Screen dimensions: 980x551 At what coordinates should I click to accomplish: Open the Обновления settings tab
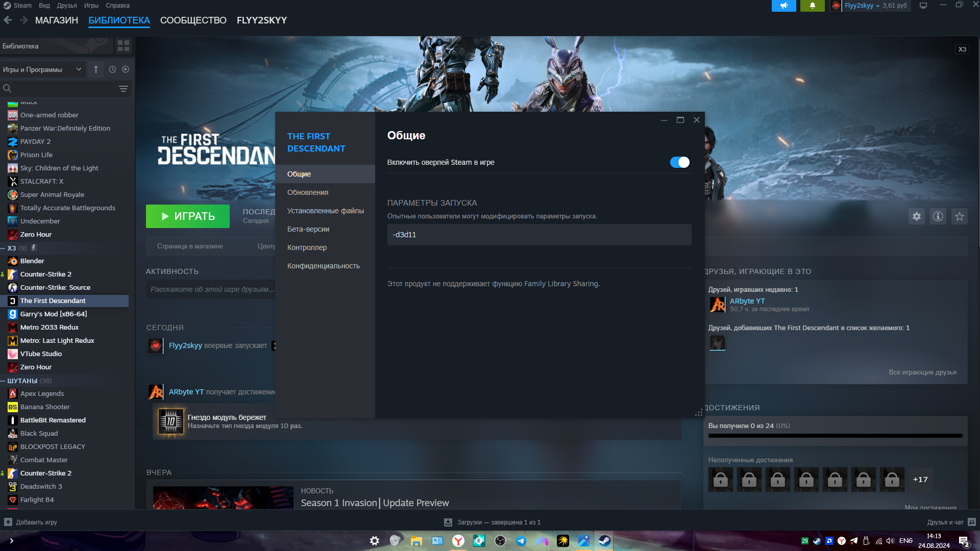pyautogui.click(x=308, y=192)
